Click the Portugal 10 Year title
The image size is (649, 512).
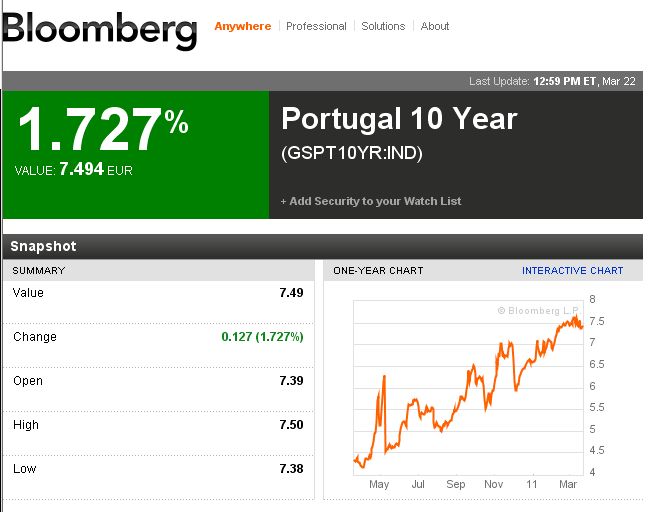point(399,119)
